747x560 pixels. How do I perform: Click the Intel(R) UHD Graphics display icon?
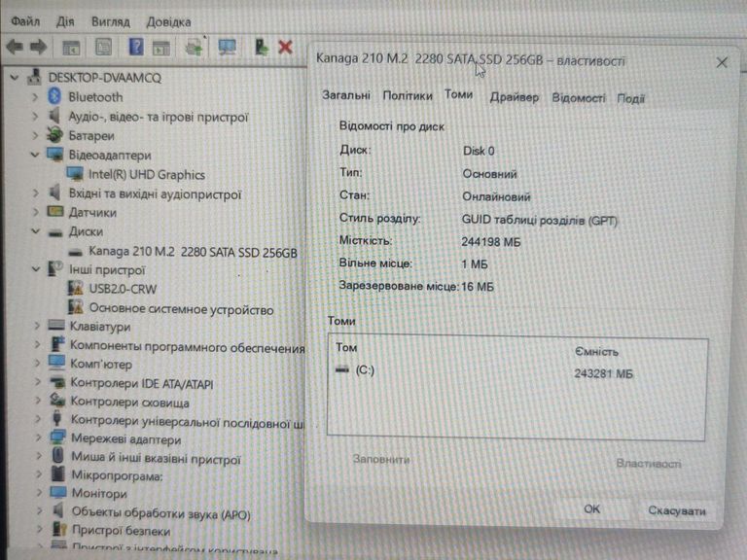[75, 174]
